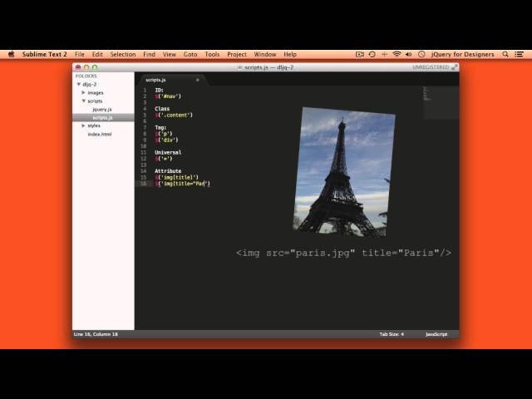Click the Line 16, Column 18 status text
Screen dimensions: 532x399
(x=96, y=334)
